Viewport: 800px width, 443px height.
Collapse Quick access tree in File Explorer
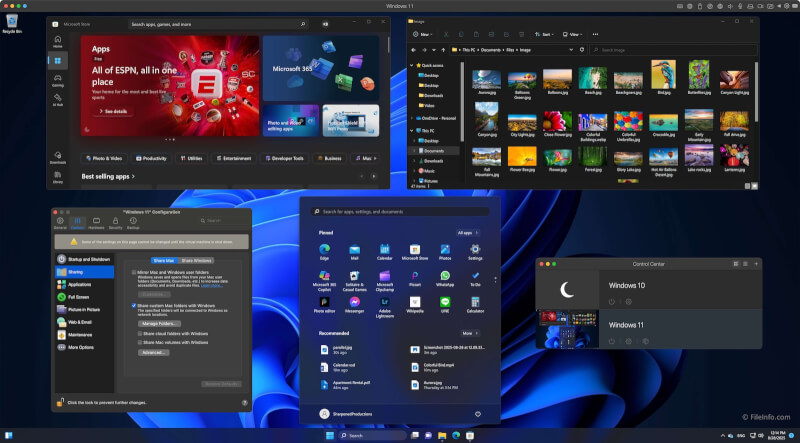[x=413, y=65]
